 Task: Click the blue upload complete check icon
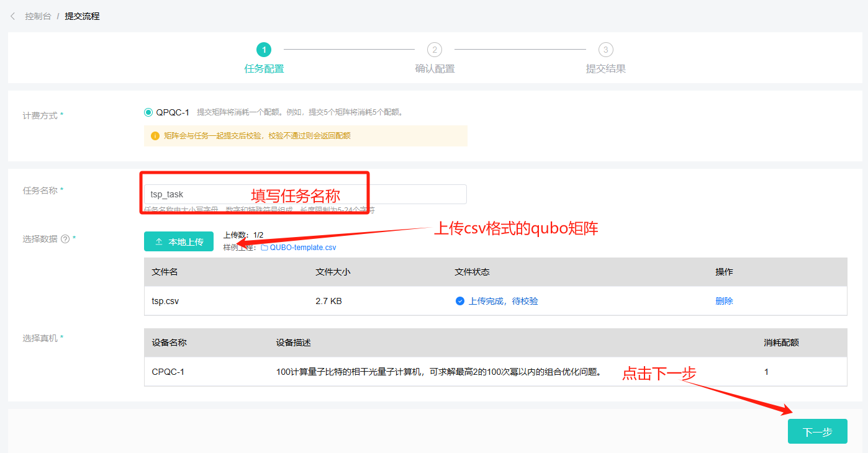pyautogui.click(x=460, y=301)
